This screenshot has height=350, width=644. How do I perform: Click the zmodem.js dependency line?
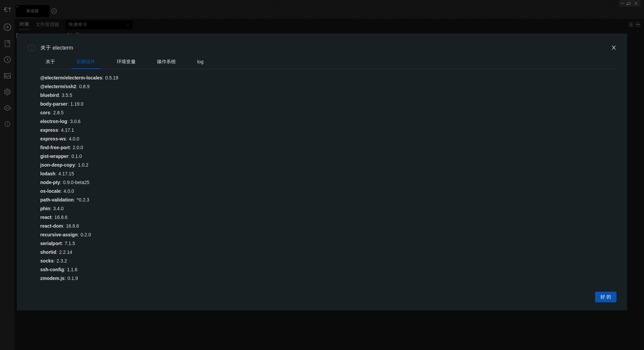click(59, 278)
